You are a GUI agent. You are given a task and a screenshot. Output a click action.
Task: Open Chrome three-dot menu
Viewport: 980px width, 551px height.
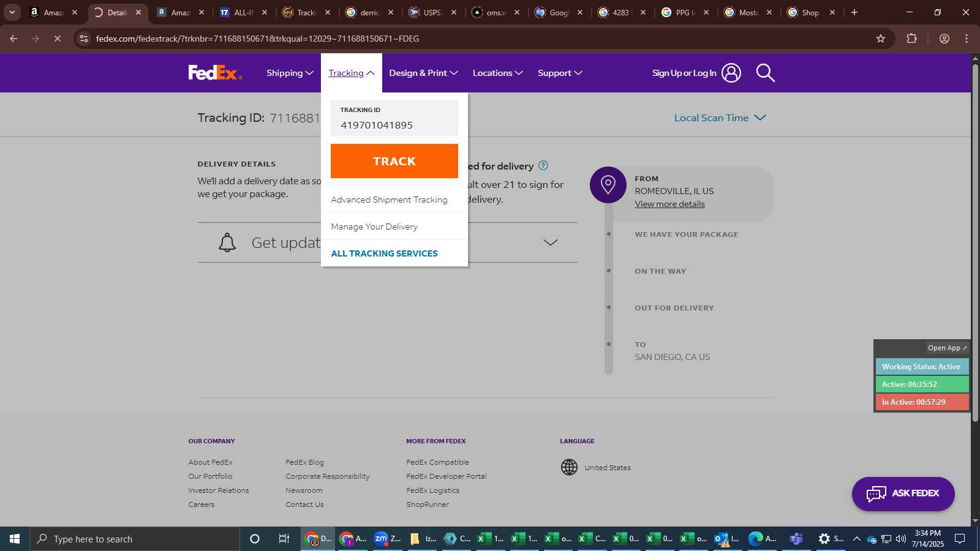(967, 39)
